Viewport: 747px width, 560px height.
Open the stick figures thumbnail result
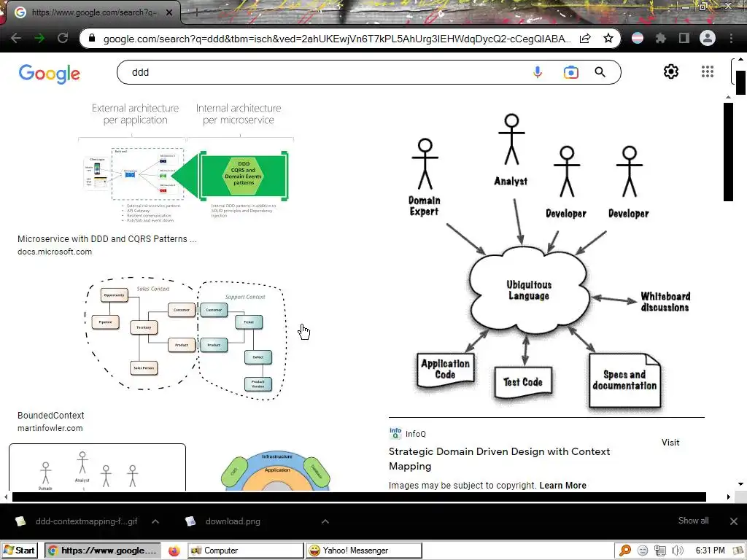[97, 467]
